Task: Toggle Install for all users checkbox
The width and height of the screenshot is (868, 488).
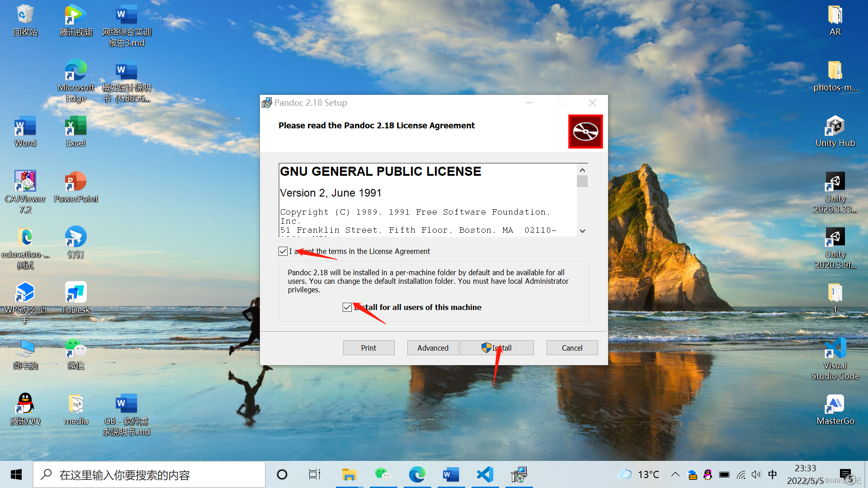Action: [347, 307]
